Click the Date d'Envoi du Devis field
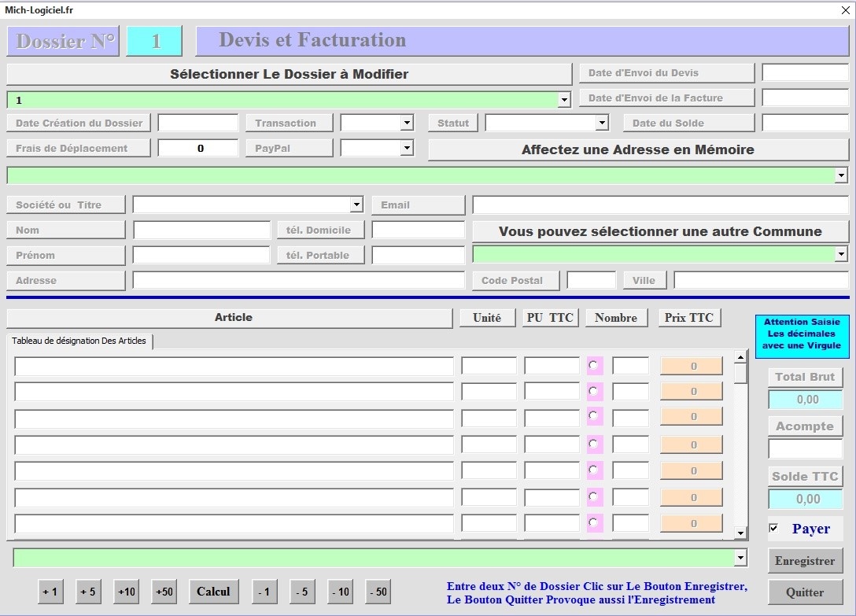The image size is (856, 616). (805, 72)
